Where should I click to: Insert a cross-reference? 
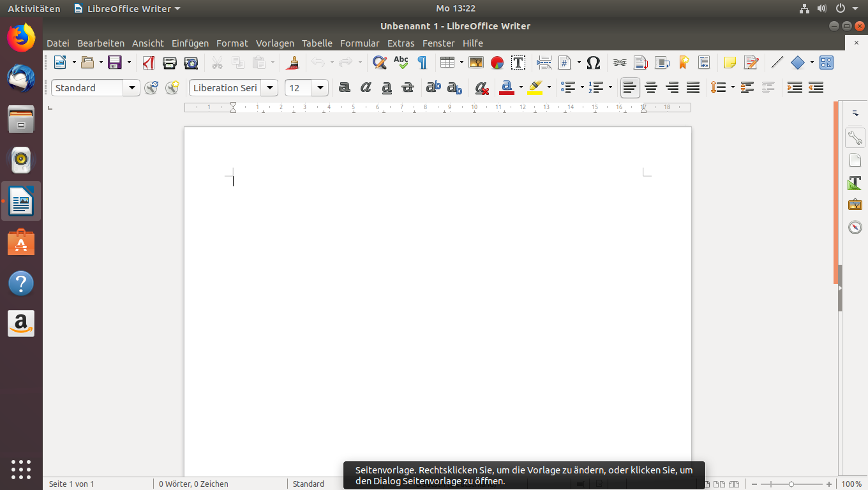pos(704,63)
